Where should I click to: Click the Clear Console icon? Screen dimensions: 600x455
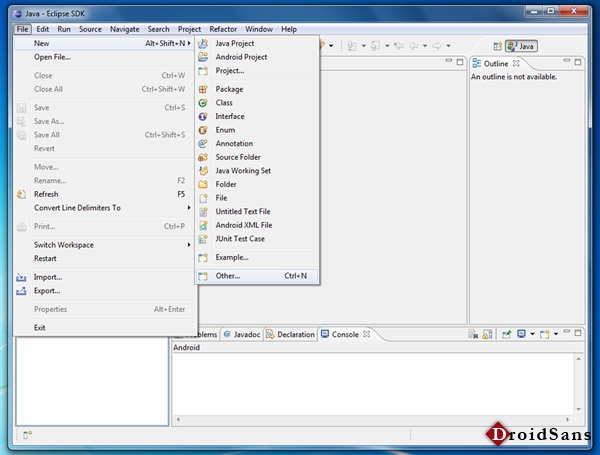[x=473, y=334]
